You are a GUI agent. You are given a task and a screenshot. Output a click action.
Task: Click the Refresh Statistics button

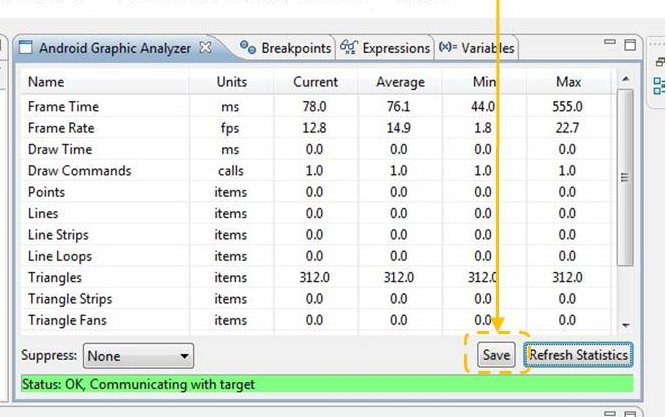(579, 355)
